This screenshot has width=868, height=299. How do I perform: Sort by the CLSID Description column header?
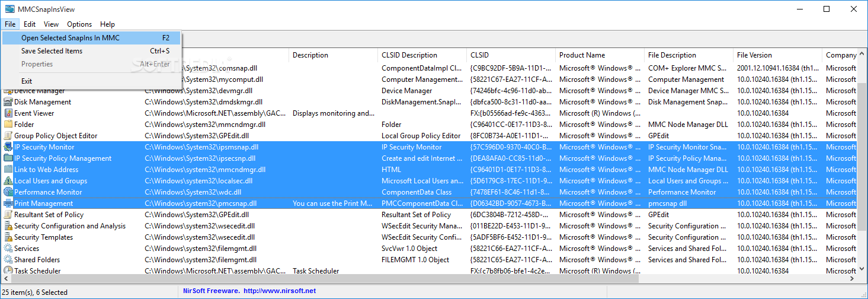coord(423,55)
